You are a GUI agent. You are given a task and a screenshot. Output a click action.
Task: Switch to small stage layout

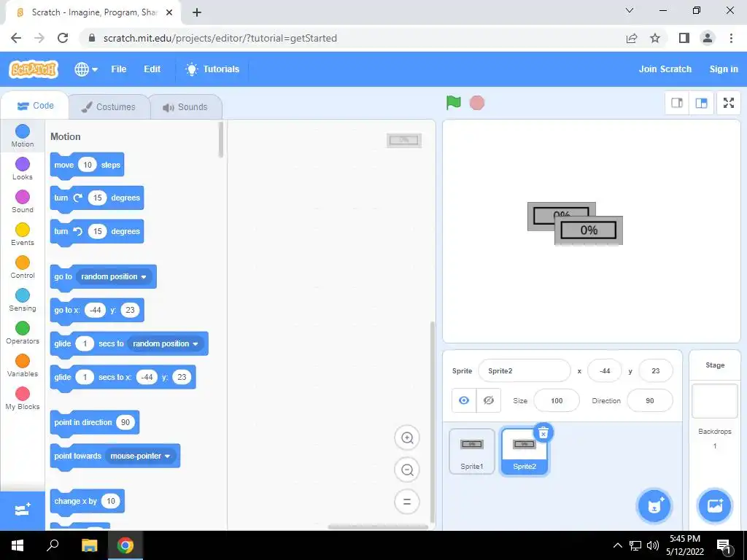coord(677,103)
